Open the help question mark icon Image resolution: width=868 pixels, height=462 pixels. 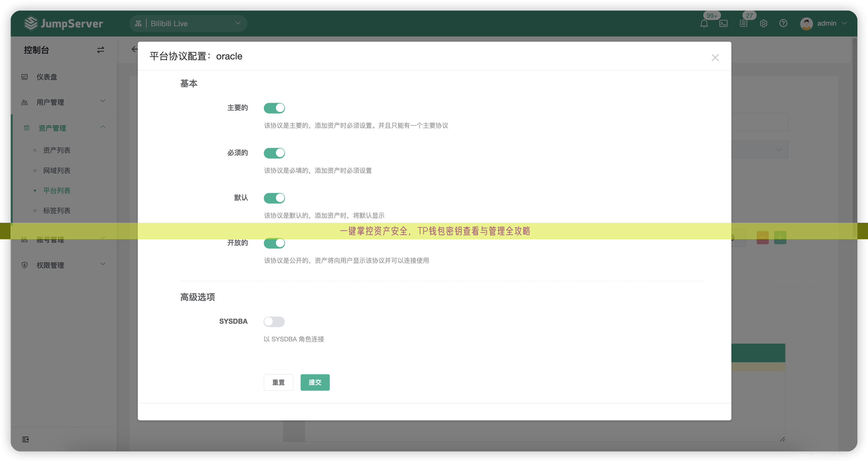(783, 23)
